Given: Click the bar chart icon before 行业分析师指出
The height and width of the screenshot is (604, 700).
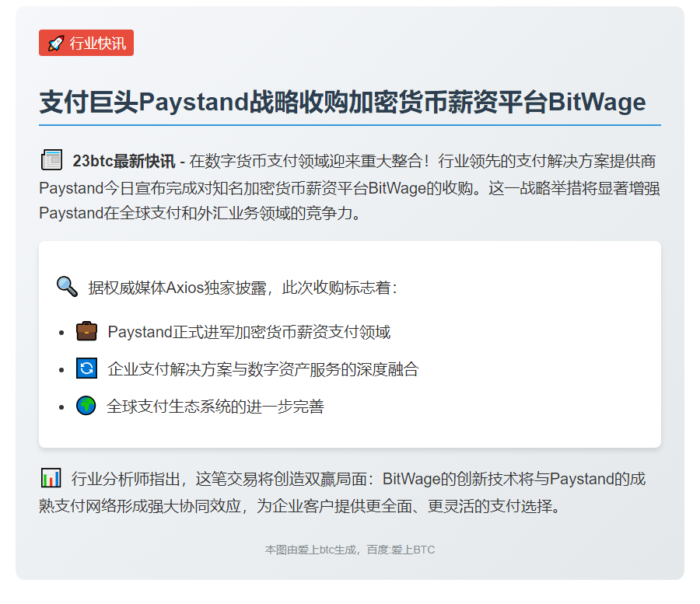Looking at the screenshot, I should click(x=51, y=478).
